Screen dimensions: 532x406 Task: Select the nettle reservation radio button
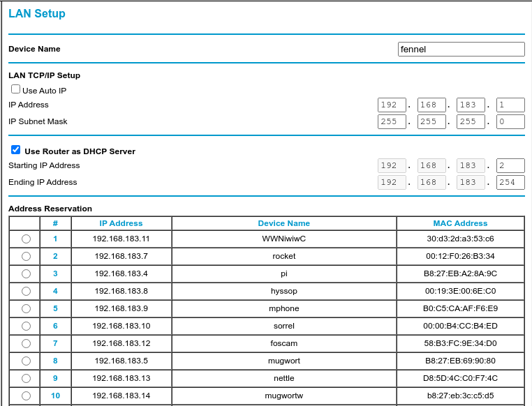pyautogui.click(x=26, y=379)
